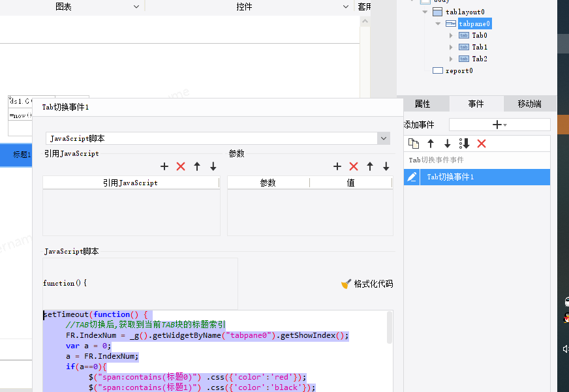The image size is (569, 392).
Task: Open the JavaScript脚本 event type dropdown
Action: pyautogui.click(x=384, y=138)
